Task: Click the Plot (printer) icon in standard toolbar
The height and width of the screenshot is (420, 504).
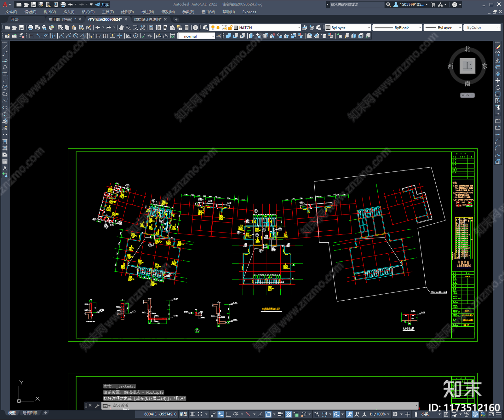Action: pos(30,28)
